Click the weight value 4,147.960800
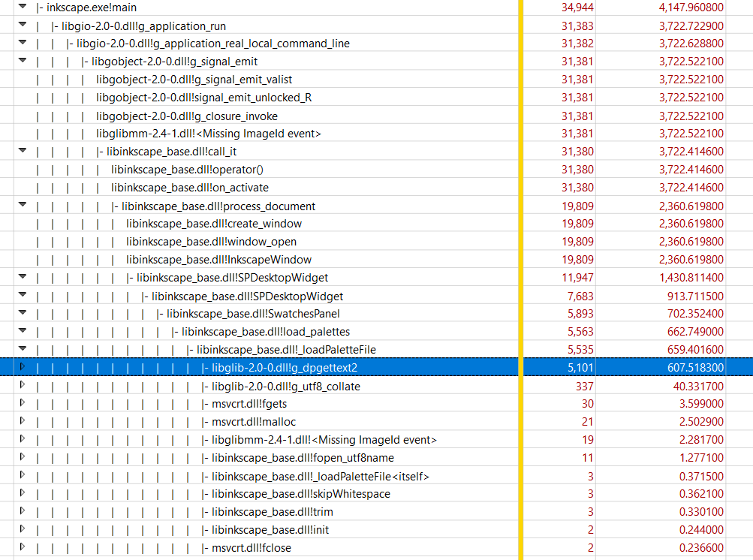This screenshot has height=560, width=753. click(691, 8)
